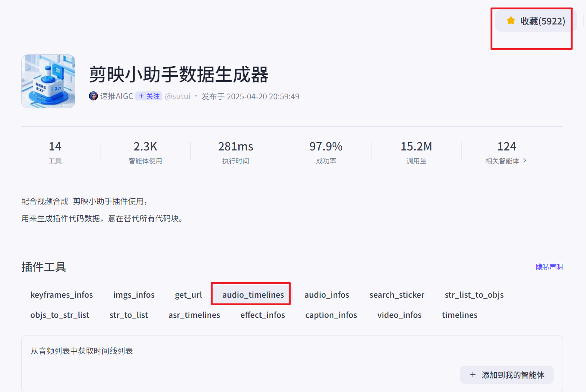Click the tool description 从音频列表中获取时间线列表
Image resolution: width=586 pixels, height=392 pixels.
[x=82, y=351]
